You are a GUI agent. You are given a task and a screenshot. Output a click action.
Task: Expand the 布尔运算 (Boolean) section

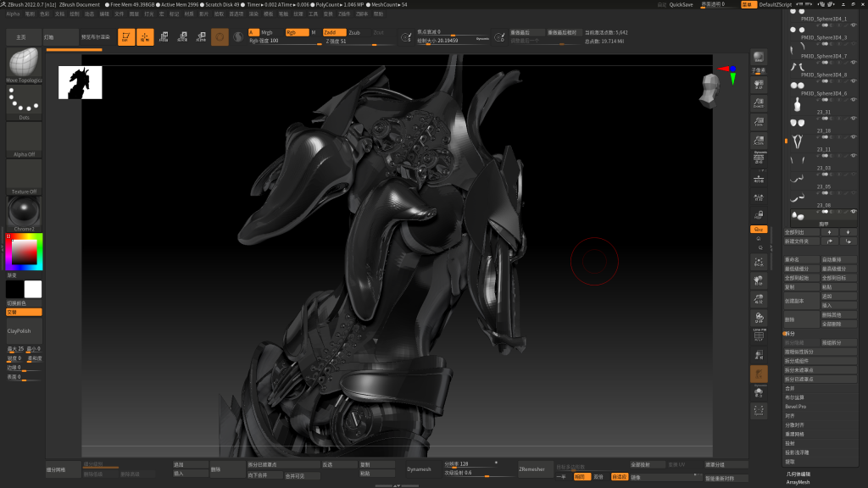pyautogui.click(x=795, y=397)
